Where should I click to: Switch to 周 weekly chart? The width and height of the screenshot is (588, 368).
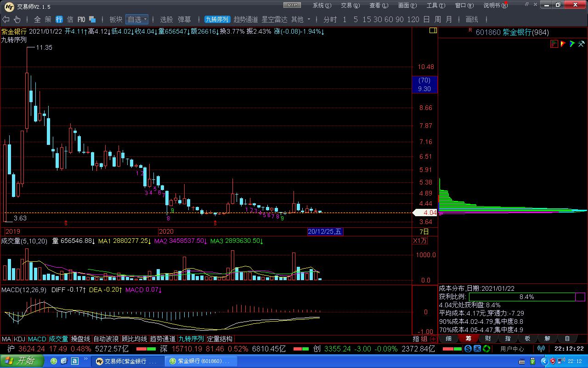[x=437, y=19]
